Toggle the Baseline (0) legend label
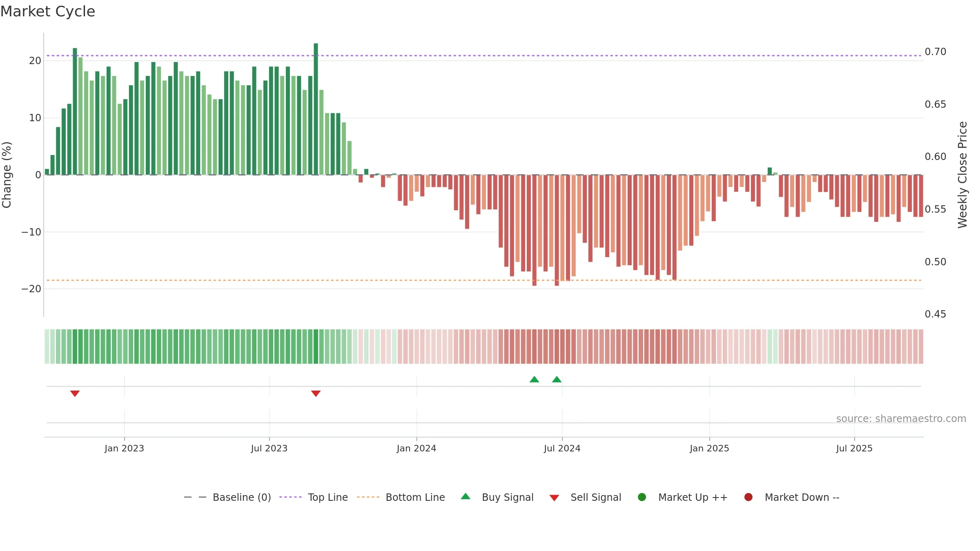 (x=242, y=498)
